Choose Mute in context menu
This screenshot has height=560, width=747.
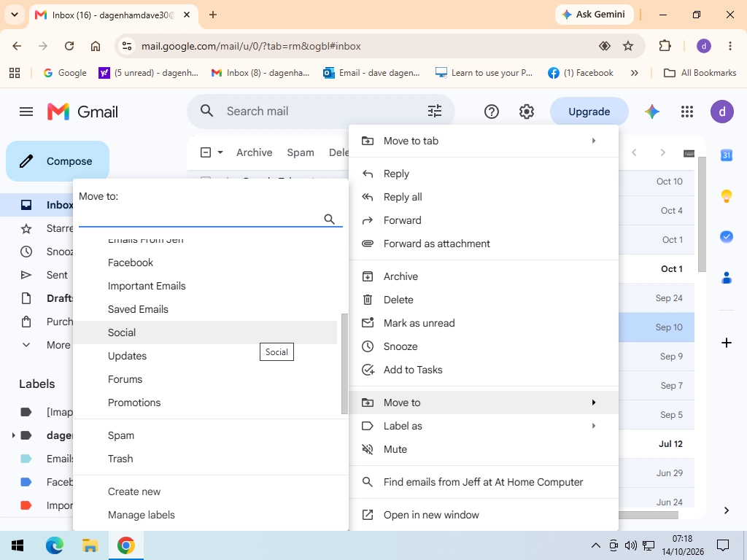tap(484, 449)
